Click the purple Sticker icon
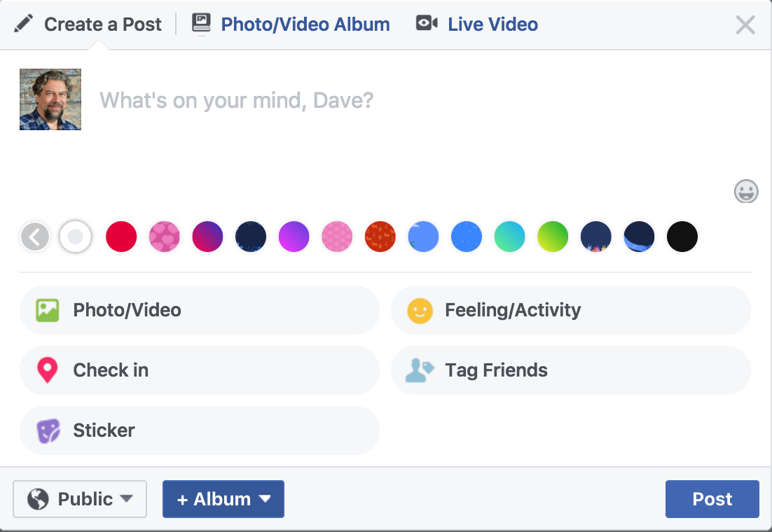 (48, 430)
